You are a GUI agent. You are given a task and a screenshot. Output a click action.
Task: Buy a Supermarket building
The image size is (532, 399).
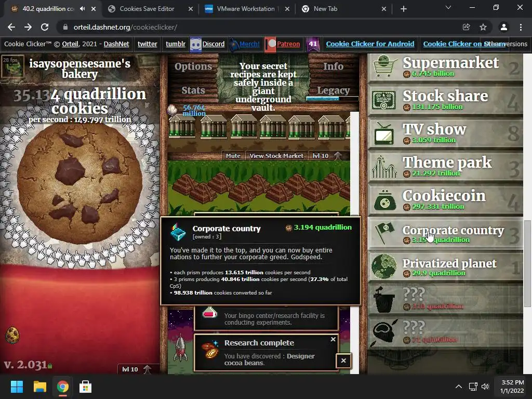click(445, 67)
